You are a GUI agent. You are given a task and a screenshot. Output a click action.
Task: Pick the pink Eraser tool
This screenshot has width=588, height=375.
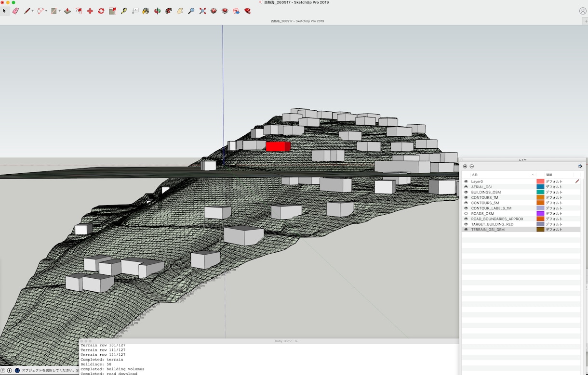[15, 11]
